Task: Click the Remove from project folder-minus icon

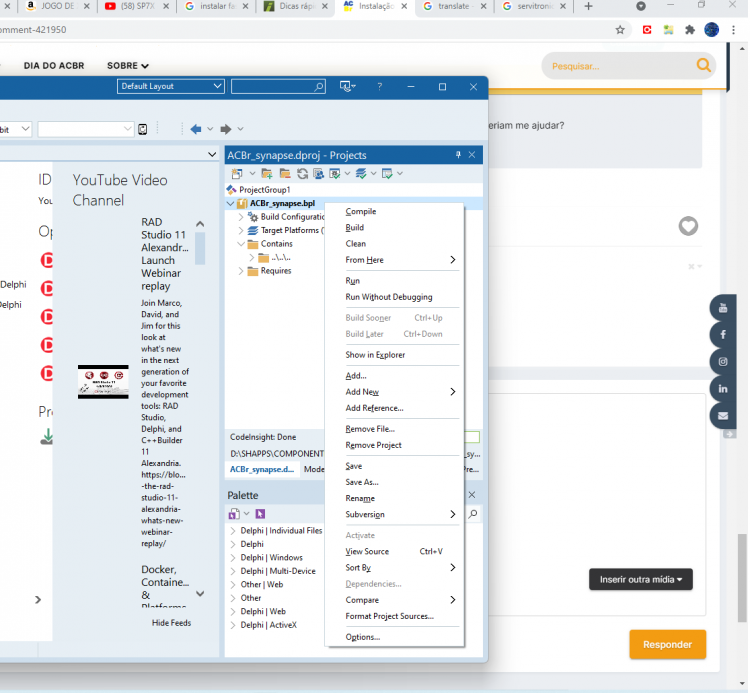Action: [285, 174]
